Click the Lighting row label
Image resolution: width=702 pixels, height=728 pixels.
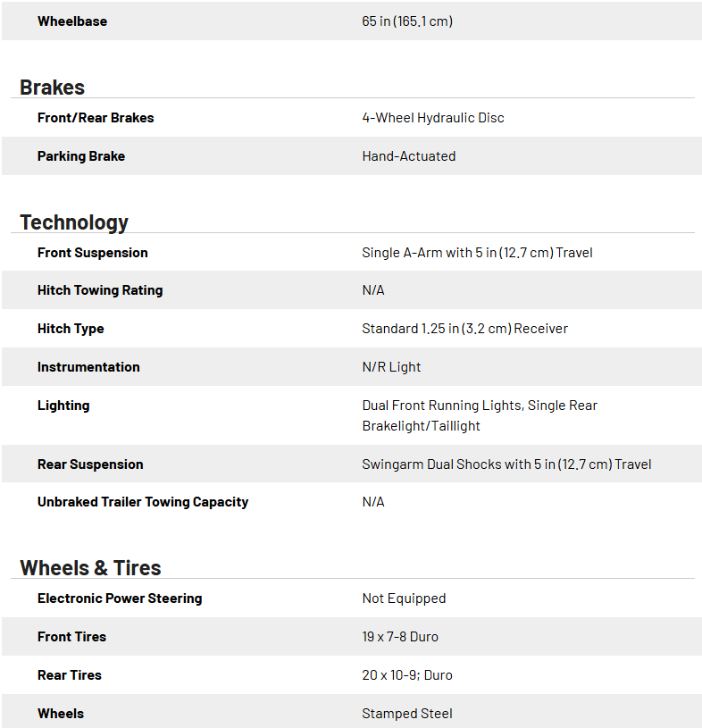pyautogui.click(x=63, y=406)
